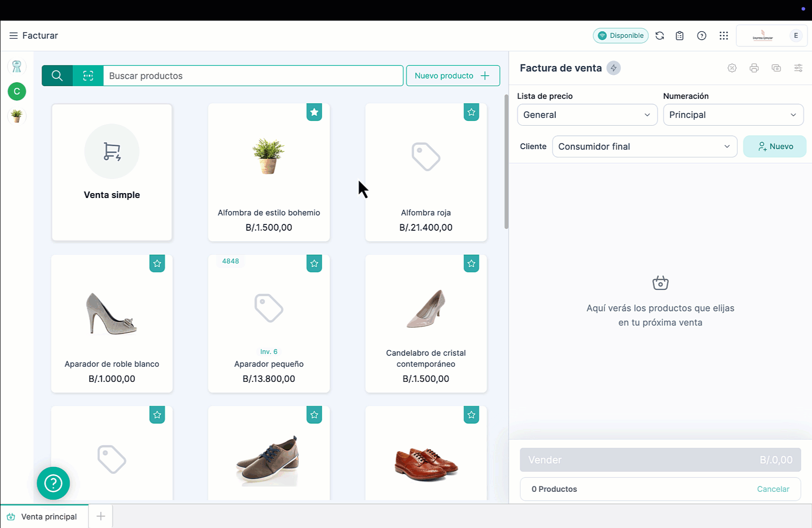Viewport: 812px width, 528px height.
Task: Unfavorite the Alfombra de estilo bohemio
Action: 314,112
